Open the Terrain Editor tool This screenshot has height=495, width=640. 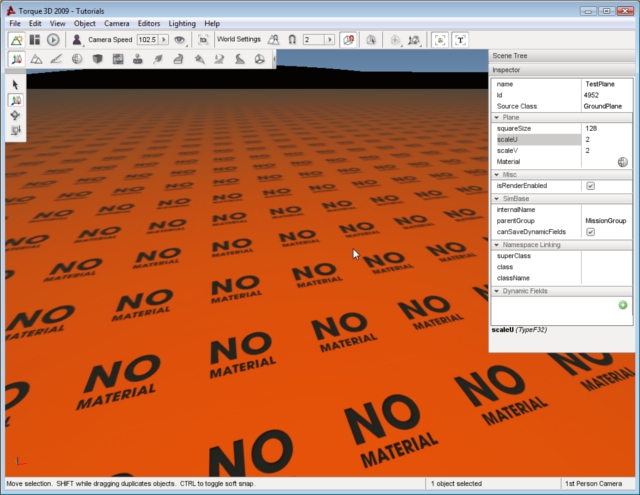36,60
